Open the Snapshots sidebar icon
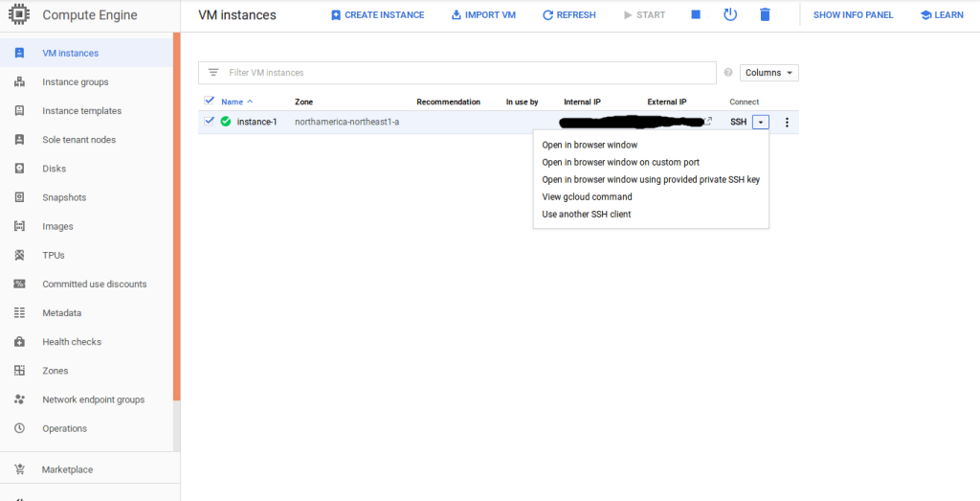Viewport: 980px width, 501px height. 19,197
